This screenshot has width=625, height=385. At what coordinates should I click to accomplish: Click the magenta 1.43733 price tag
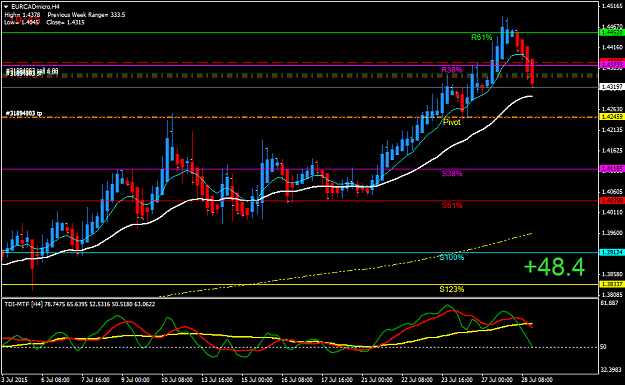click(x=612, y=65)
